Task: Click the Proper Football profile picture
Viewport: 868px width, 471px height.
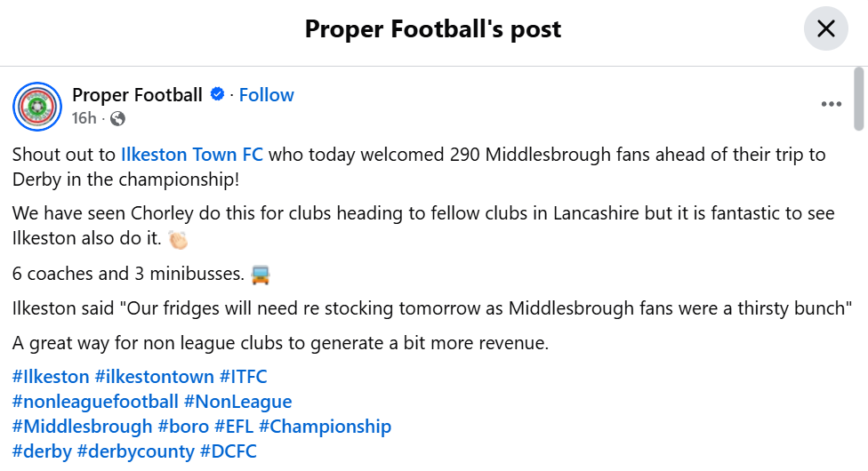Action: [x=36, y=106]
